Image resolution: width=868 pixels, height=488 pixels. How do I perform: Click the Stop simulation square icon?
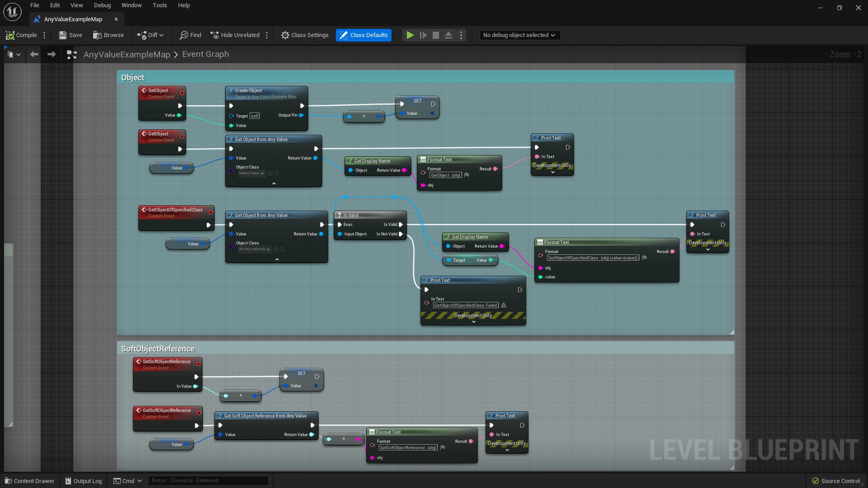tap(436, 35)
